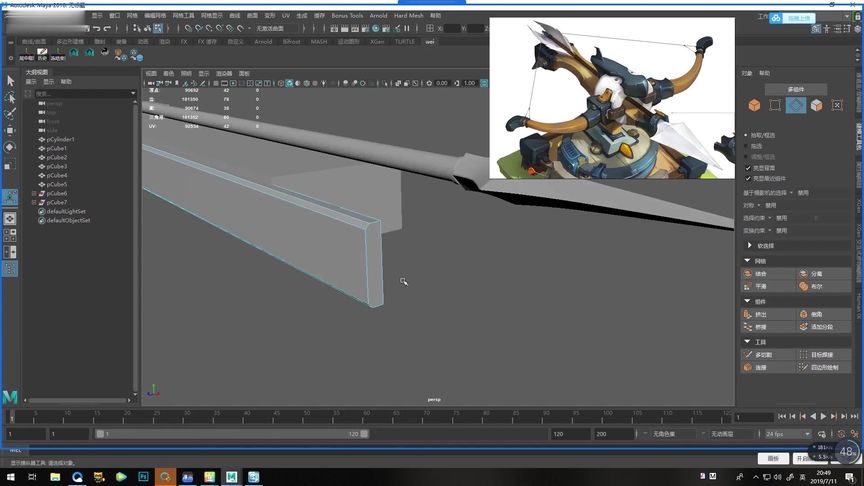The image size is (864, 486).
Task: Expand the pCube6 node in outliner
Action: coord(35,194)
